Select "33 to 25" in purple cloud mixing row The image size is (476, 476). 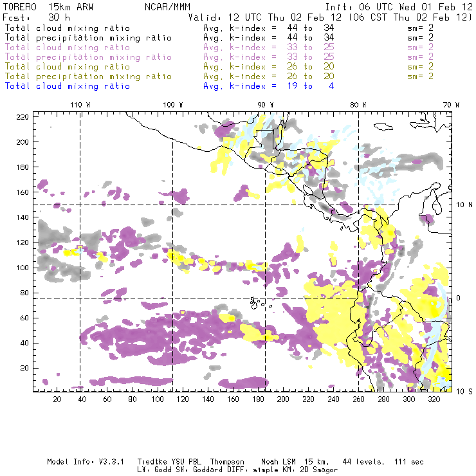311,48
